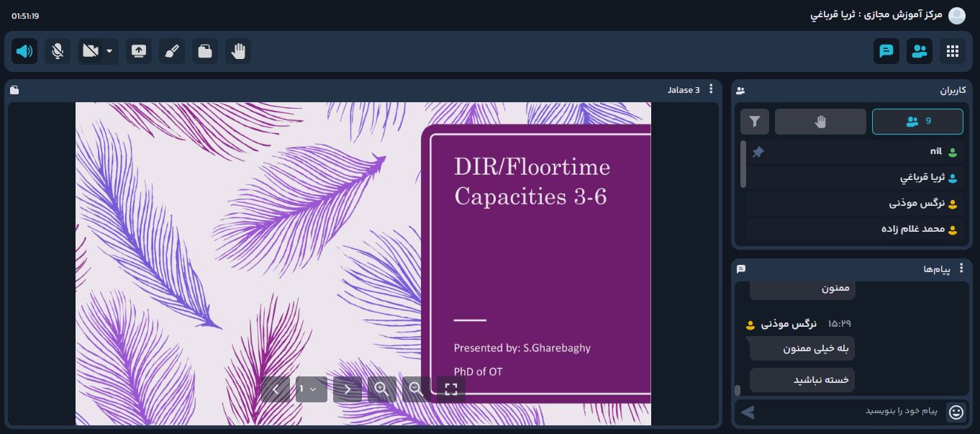
Task: Toggle the chat panel button
Action: 886,51
